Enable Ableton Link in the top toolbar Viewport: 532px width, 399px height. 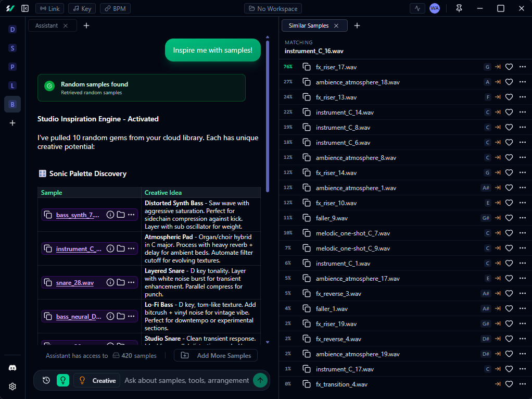[49, 8]
